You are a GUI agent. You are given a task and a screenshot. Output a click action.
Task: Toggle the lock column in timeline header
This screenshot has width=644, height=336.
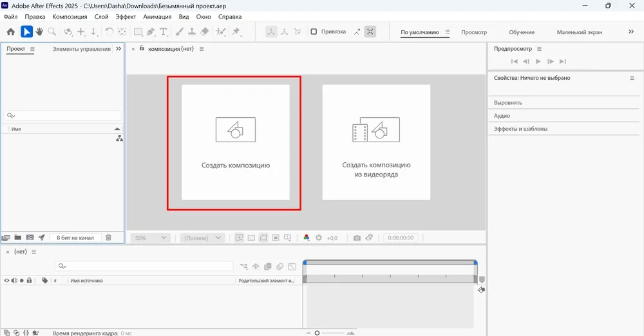(x=30, y=281)
